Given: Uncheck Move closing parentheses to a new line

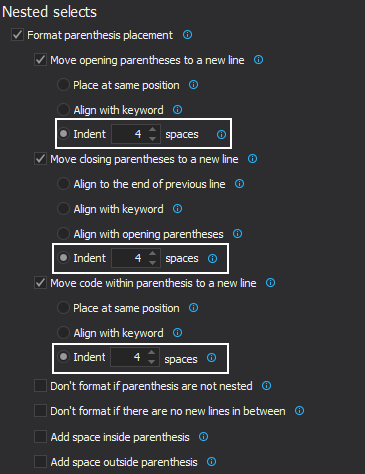Looking at the screenshot, I should coord(40,159).
